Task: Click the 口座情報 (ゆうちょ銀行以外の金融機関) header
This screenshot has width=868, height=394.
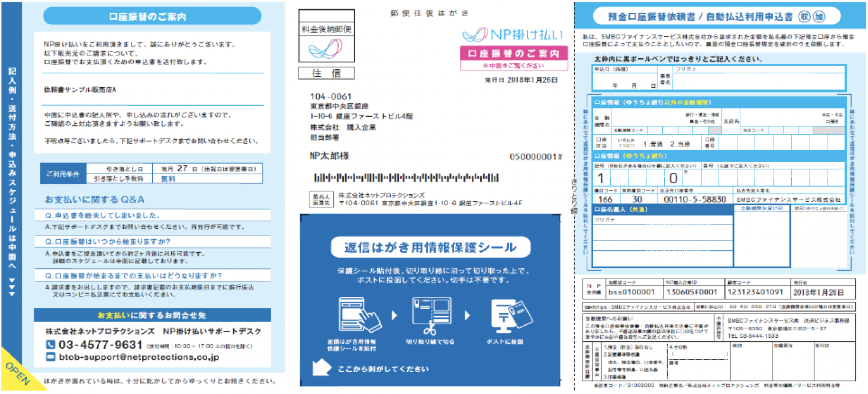Action: tap(719, 103)
